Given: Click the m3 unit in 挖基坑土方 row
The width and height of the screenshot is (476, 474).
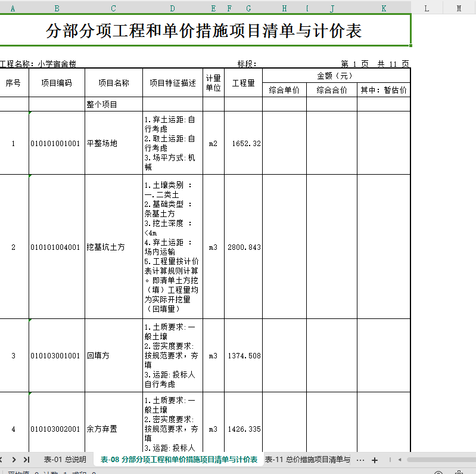Looking at the screenshot, I should tap(213, 247).
